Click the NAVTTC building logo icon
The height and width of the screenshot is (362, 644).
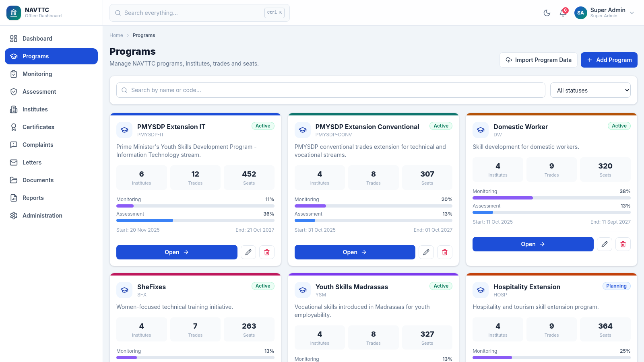(x=14, y=13)
